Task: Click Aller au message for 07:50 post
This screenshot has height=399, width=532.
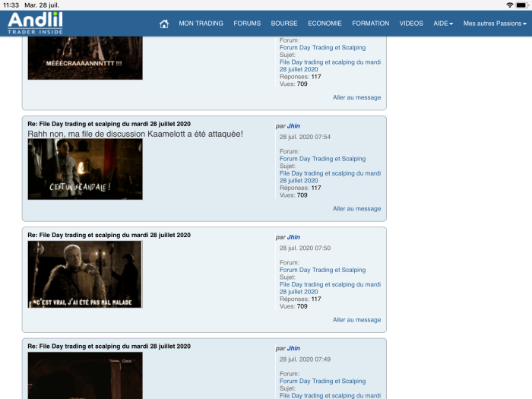Action: point(356,320)
